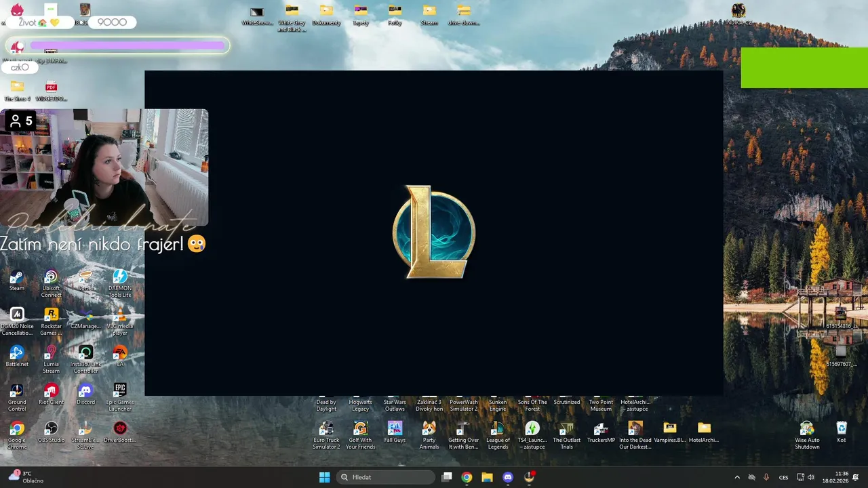The image size is (868, 488).
Task: Select the WhiteSnow... file icon
Action: pyautogui.click(x=257, y=15)
